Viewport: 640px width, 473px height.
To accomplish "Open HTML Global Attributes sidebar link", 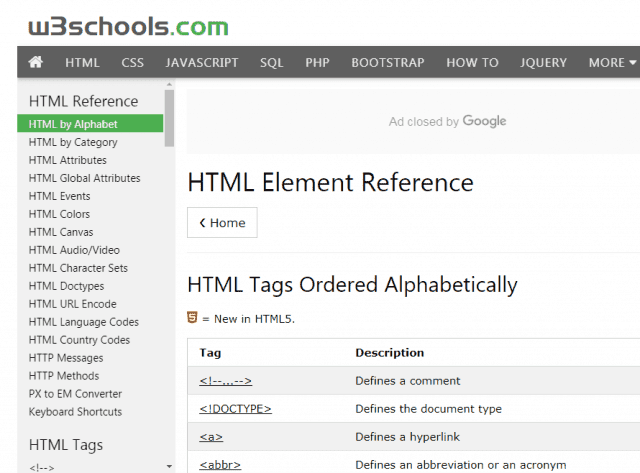I will pyautogui.click(x=84, y=178).
